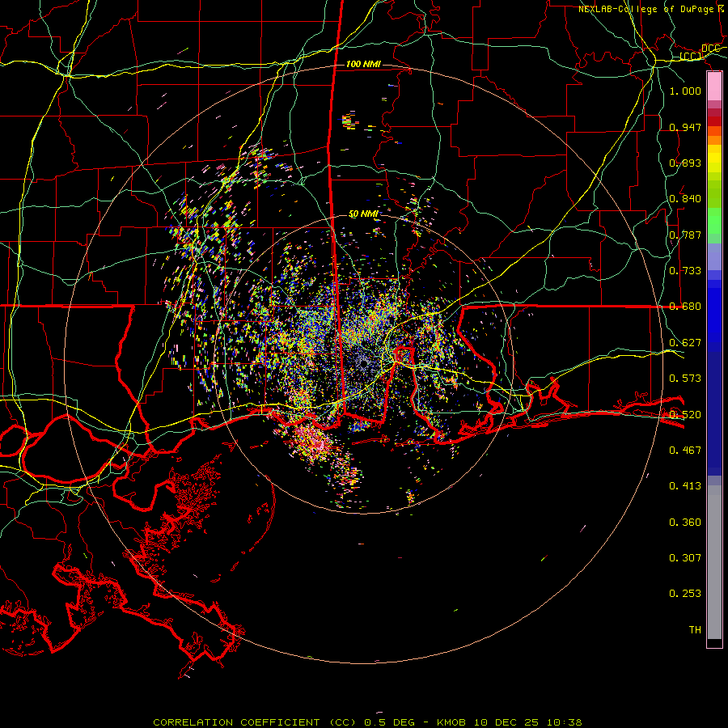Click the 1.000 legend value
The width and height of the screenshot is (728, 728).
point(685,91)
